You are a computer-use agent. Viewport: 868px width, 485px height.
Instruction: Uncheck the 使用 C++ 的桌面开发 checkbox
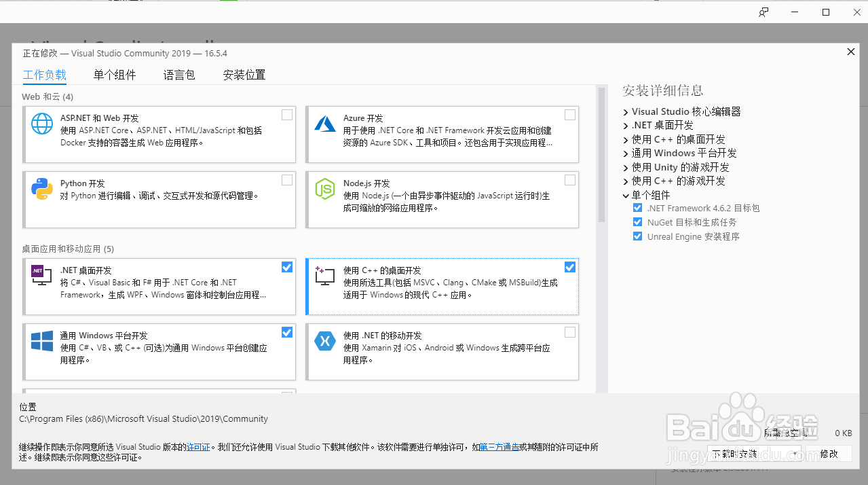[570, 267]
